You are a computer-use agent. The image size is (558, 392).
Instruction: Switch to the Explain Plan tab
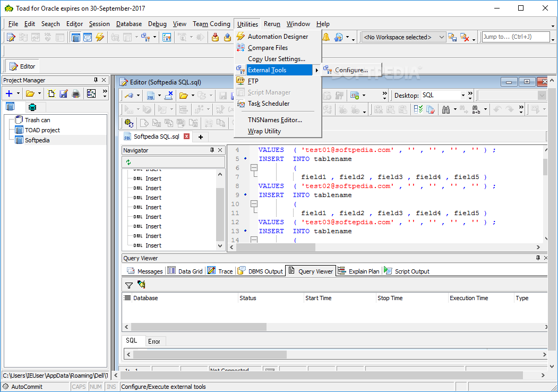359,271
